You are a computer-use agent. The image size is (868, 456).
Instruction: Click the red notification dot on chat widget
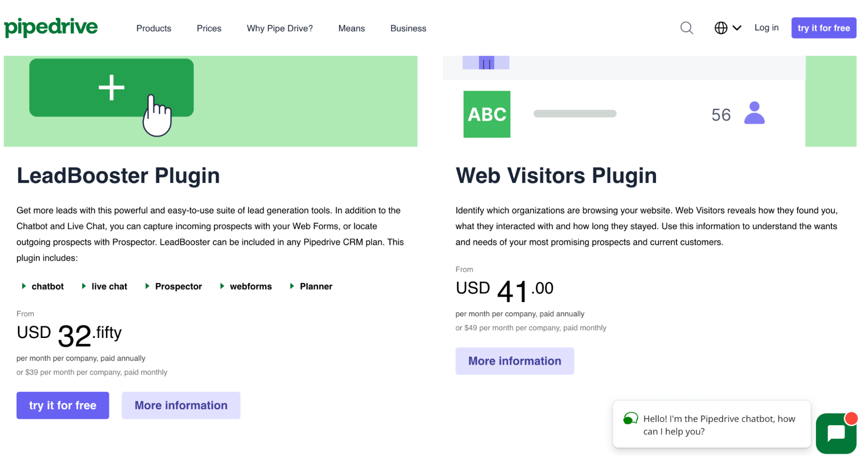click(851, 418)
